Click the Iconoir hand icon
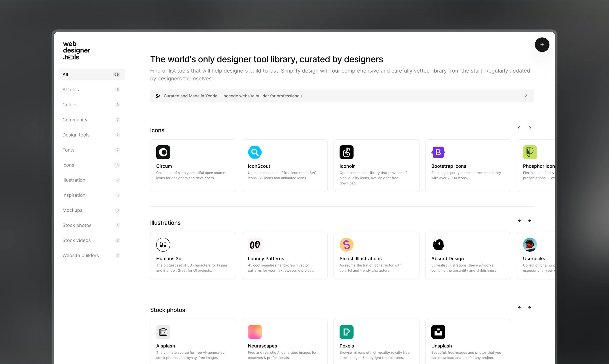 coord(346,152)
